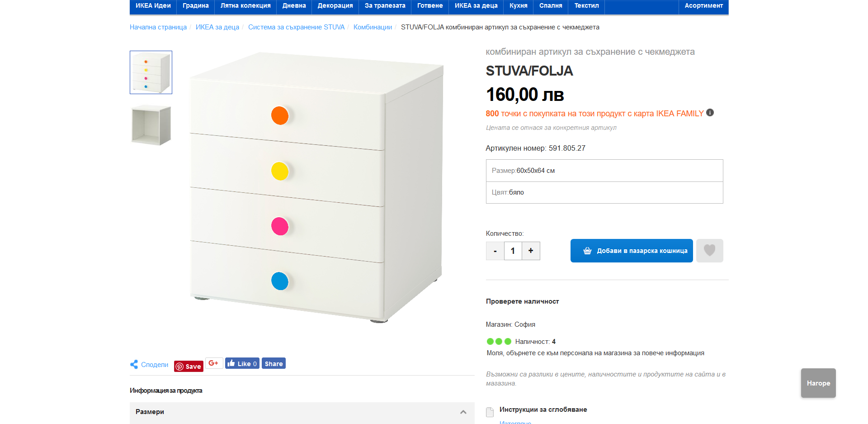Click the quantity input field
The height and width of the screenshot is (424, 868).
point(513,251)
